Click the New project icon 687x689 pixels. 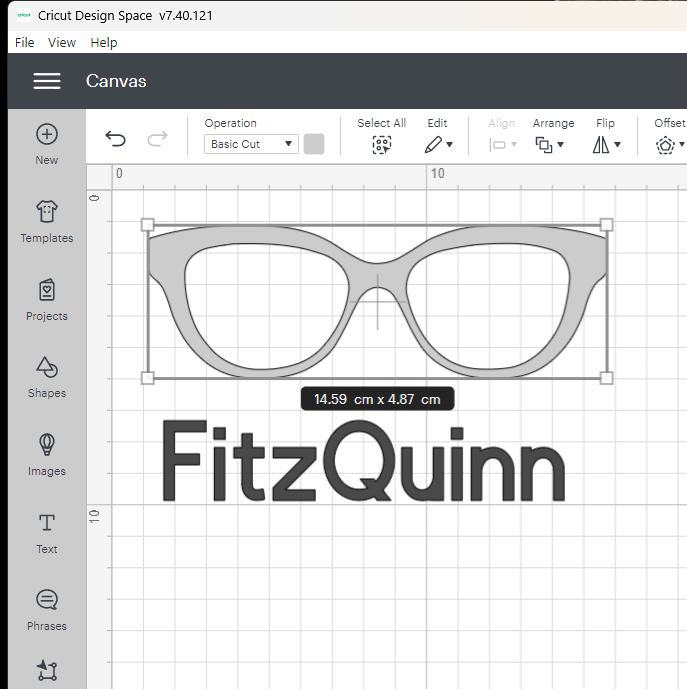click(x=47, y=135)
